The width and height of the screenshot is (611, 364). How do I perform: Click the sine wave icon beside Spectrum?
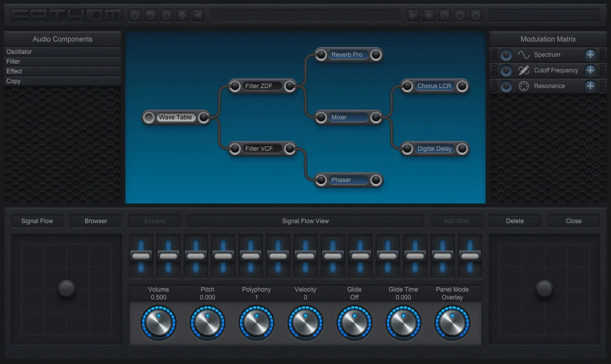(524, 55)
